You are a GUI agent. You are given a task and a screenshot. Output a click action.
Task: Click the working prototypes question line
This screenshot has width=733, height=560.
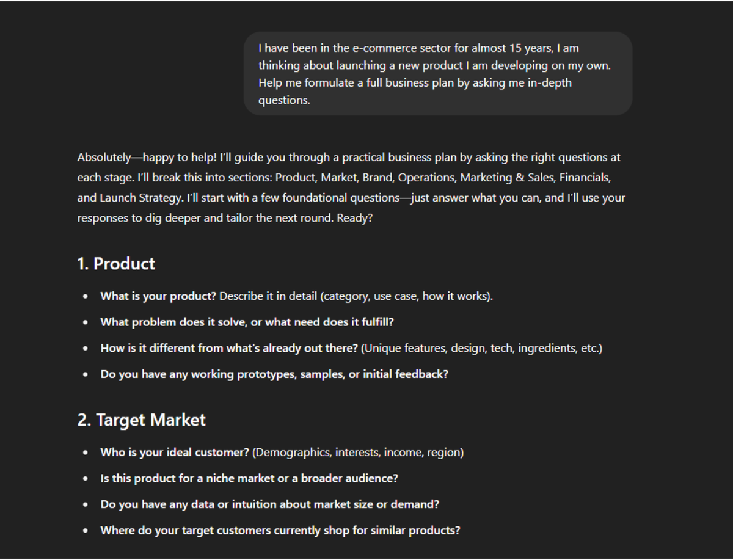(x=274, y=374)
